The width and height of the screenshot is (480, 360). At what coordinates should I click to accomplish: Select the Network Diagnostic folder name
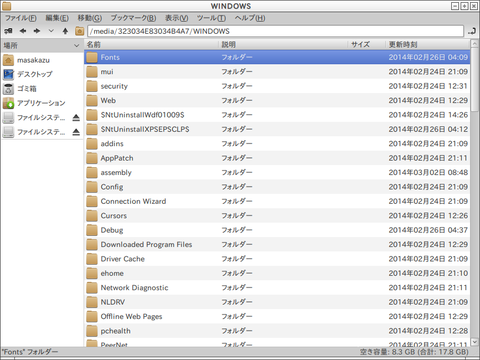[134, 288]
